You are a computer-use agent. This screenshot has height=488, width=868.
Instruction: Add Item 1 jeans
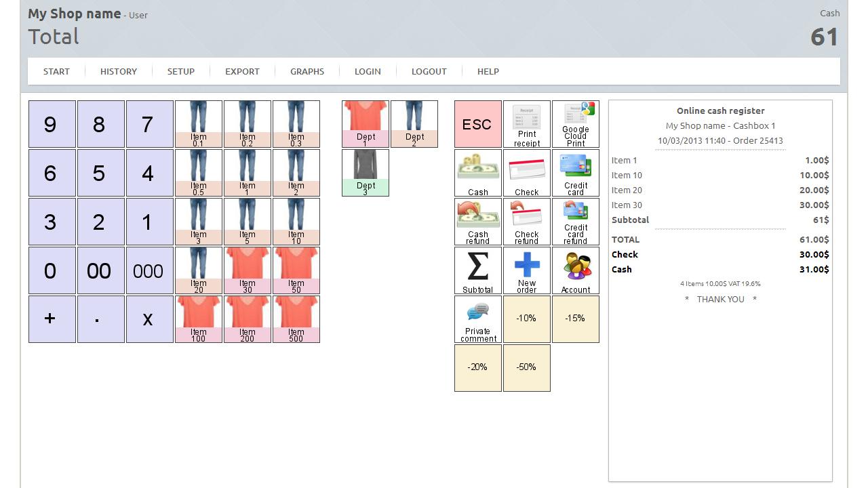[x=248, y=173]
